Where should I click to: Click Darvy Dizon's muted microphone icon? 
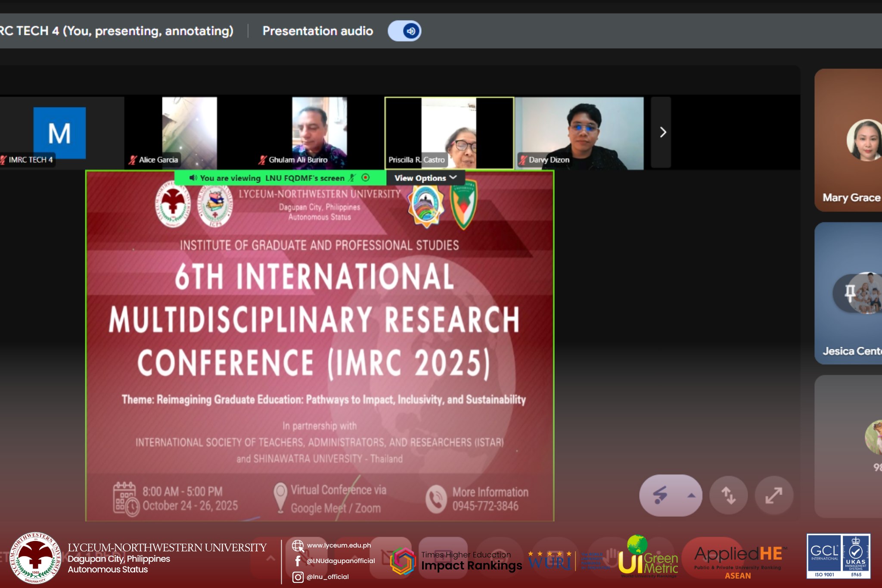click(522, 160)
